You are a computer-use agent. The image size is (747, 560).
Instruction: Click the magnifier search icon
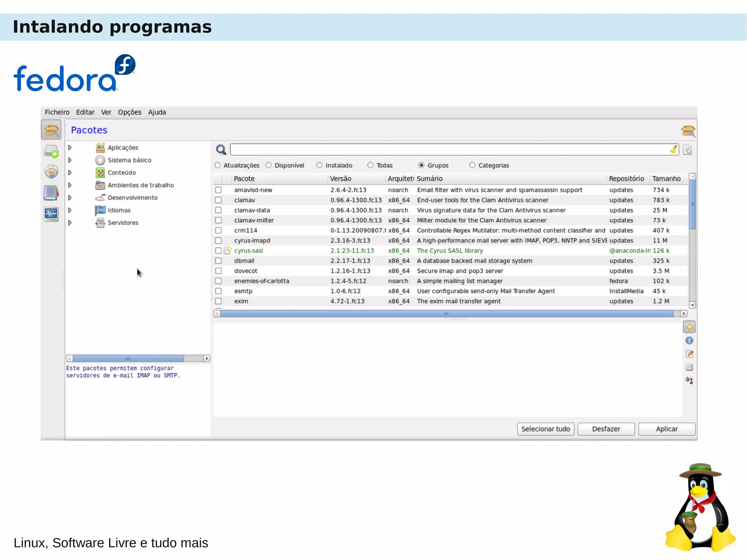[221, 150]
